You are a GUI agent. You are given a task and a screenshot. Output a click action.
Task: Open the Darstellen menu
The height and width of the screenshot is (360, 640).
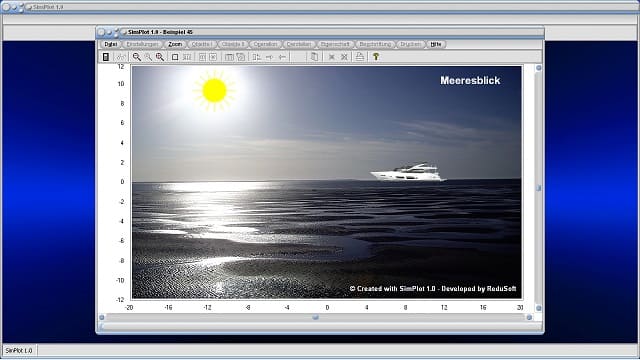tap(299, 44)
